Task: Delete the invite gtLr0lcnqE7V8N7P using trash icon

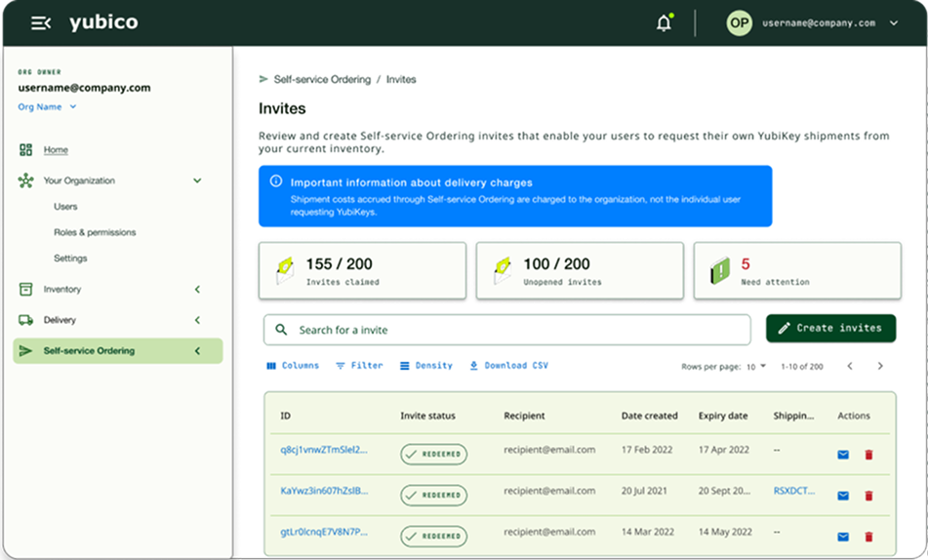Action: click(868, 537)
